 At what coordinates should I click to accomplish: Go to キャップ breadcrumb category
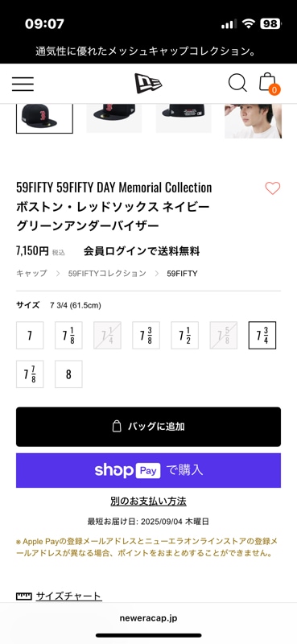pyautogui.click(x=31, y=273)
